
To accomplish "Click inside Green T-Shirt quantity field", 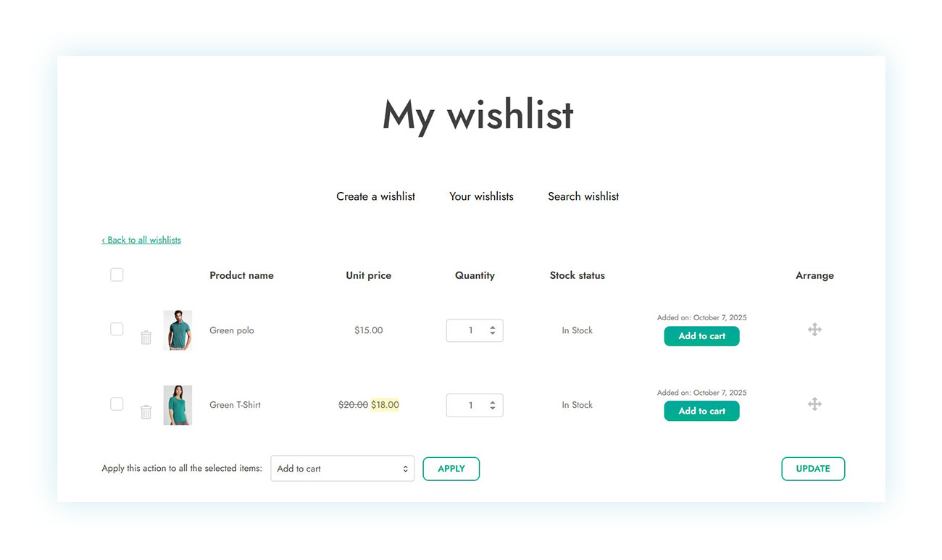I will tap(471, 405).
